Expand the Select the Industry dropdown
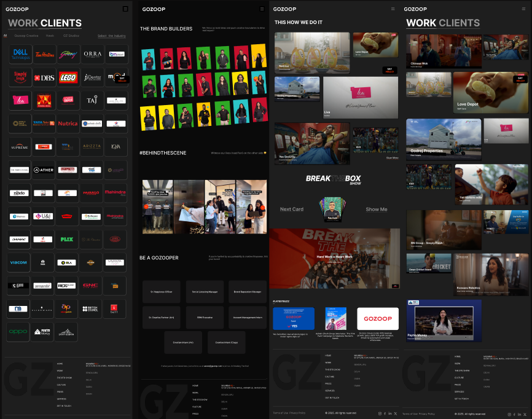The image size is (532, 419). (x=112, y=36)
